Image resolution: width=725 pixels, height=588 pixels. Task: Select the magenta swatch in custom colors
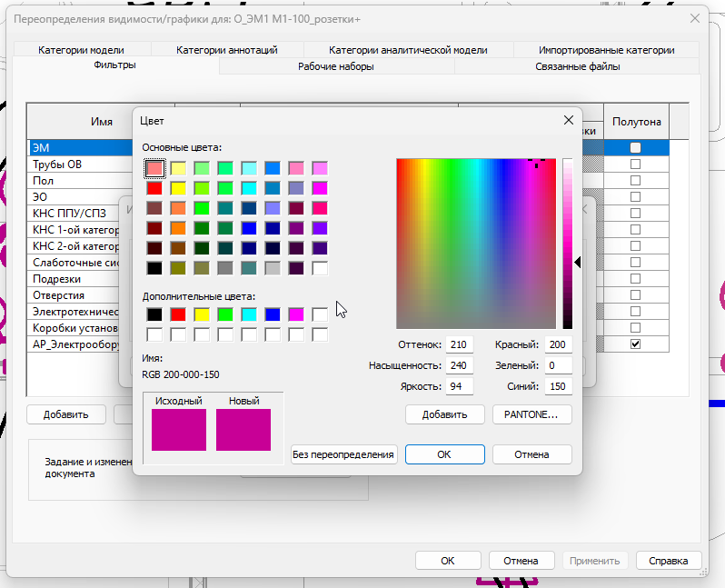point(296,314)
